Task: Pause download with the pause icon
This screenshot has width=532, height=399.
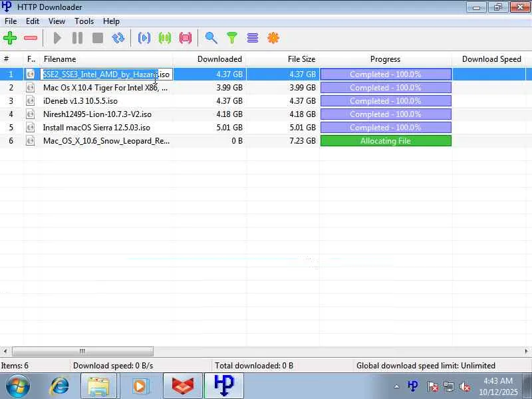Action: (x=77, y=38)
